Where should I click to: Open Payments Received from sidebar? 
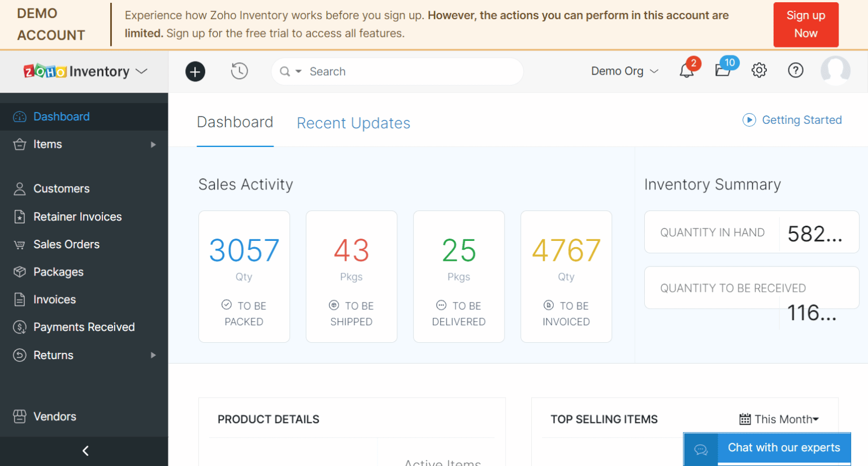pyautogui.click(x=84, y=327)
